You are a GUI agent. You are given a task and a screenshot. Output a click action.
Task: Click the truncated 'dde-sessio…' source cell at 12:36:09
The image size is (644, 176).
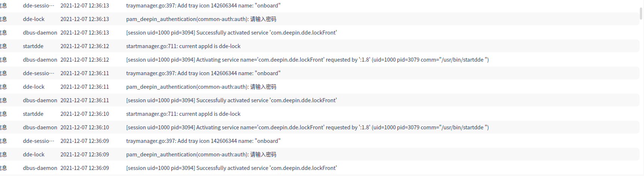click(38, 141)
